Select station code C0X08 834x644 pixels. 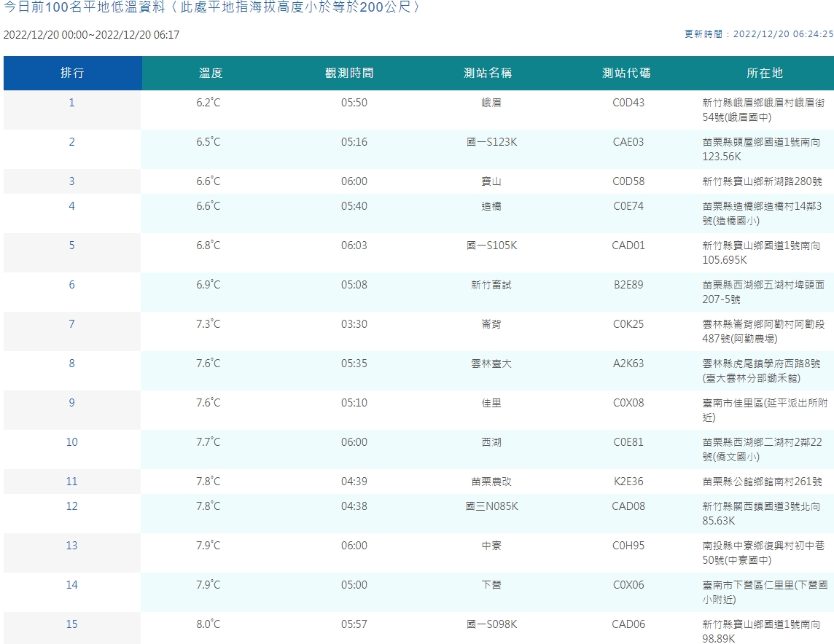coord(628,403)
